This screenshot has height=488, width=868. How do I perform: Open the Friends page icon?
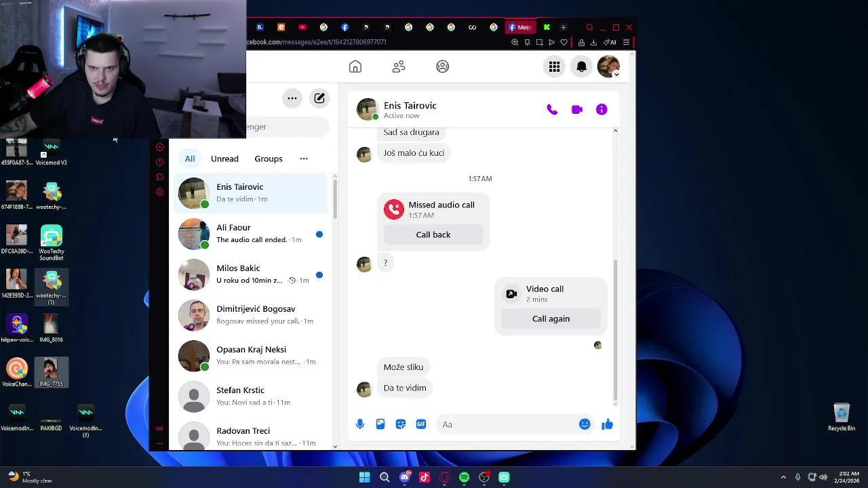click(399, 66)
